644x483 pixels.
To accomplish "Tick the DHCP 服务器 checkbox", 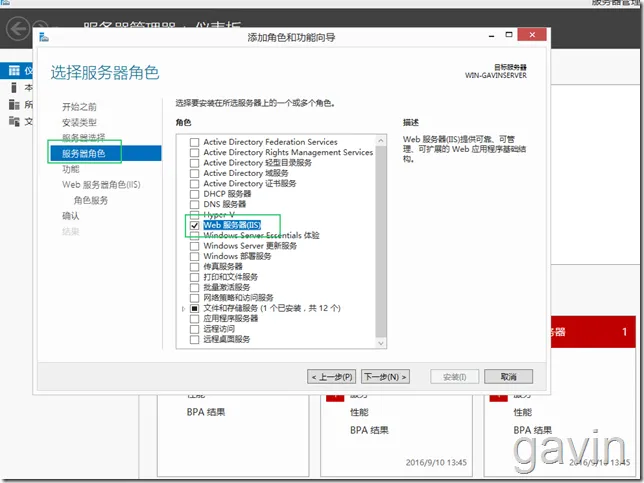I will coord(194,194).
